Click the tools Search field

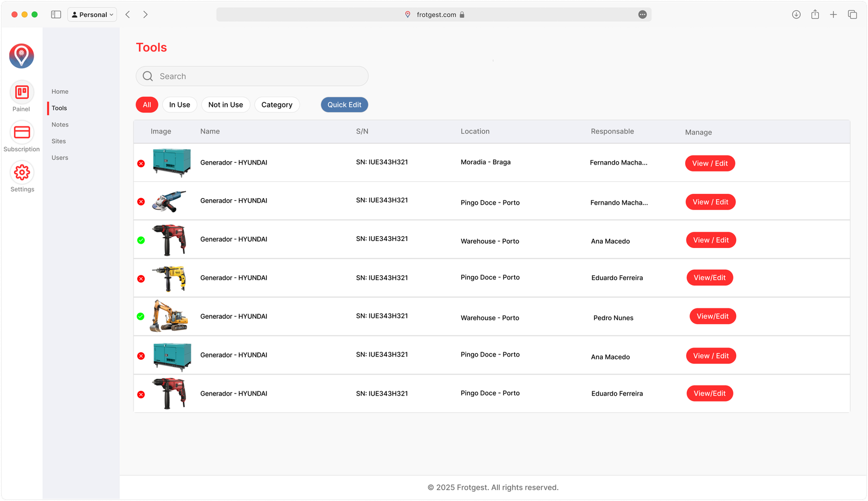coord(252,77)
